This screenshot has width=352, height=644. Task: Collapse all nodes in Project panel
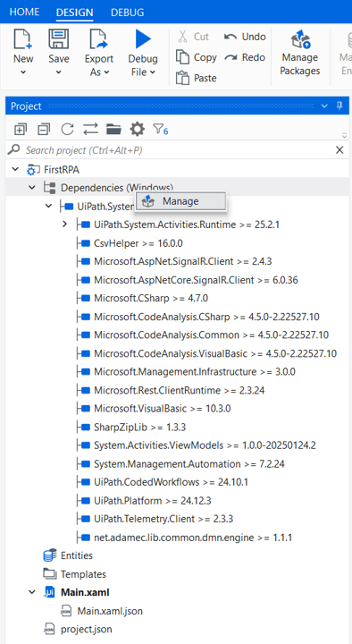tap(43, 130)
